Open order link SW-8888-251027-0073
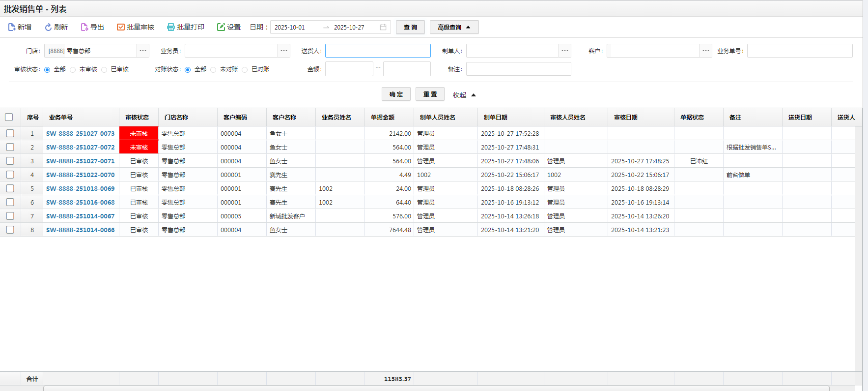The image size is (868, 391). point(80,133)
